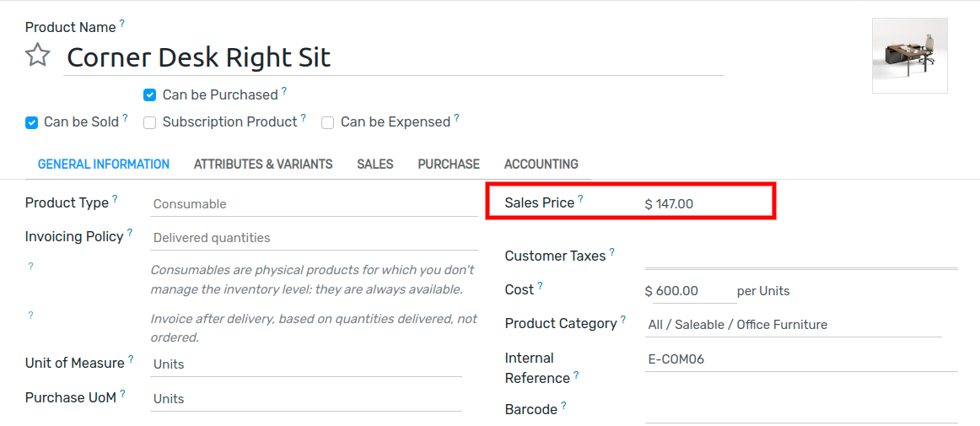Click help icon beside Barcode label
Image resolution: width=980 pixels, height=426 pixels.
563,406
